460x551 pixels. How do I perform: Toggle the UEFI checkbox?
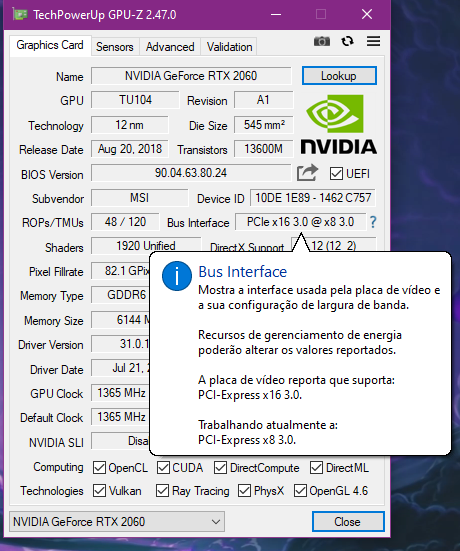336,174
